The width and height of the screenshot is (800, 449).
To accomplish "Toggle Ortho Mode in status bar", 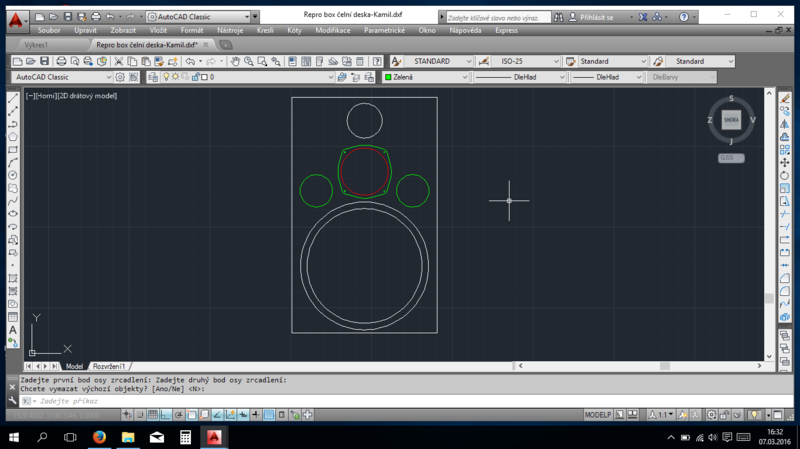I will pyautogui.click(x=165, y=415).
